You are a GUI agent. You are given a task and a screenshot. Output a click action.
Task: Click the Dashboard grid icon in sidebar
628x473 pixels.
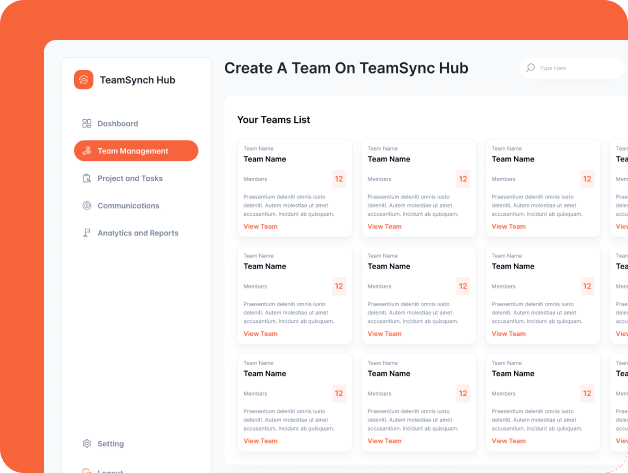tap(87, 123)
